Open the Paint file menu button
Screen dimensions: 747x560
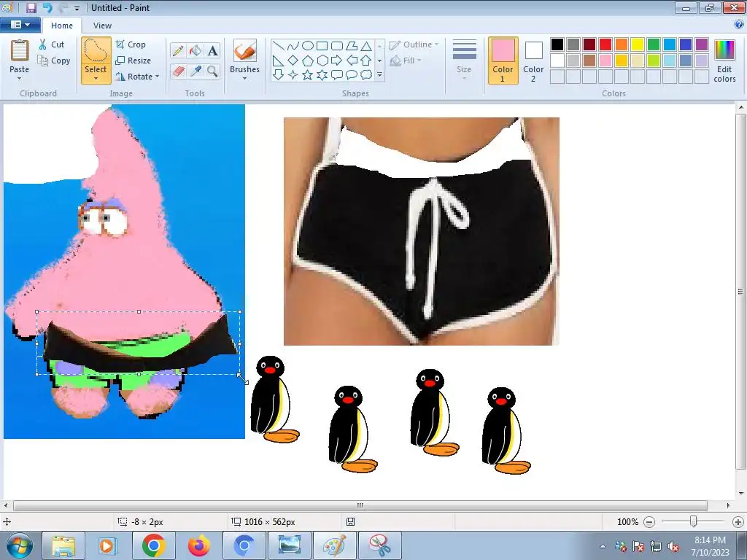[x=20, y=25]
